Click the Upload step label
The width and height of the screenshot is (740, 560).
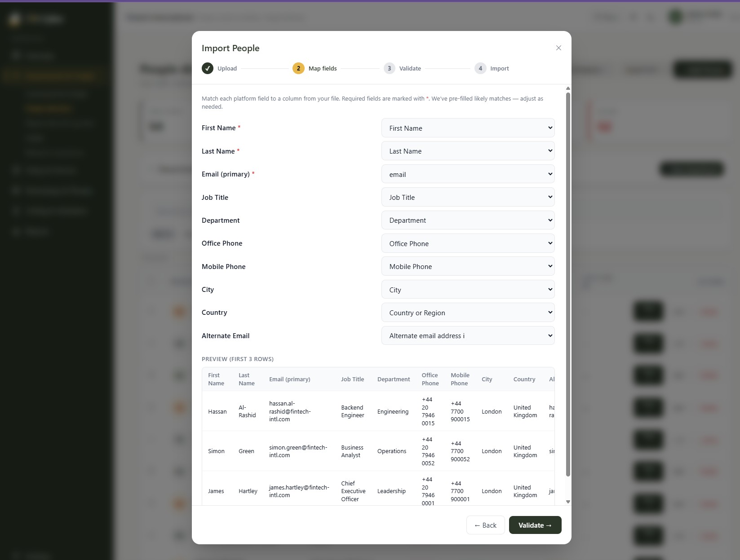pyautogui.click(x=227, y=68)
